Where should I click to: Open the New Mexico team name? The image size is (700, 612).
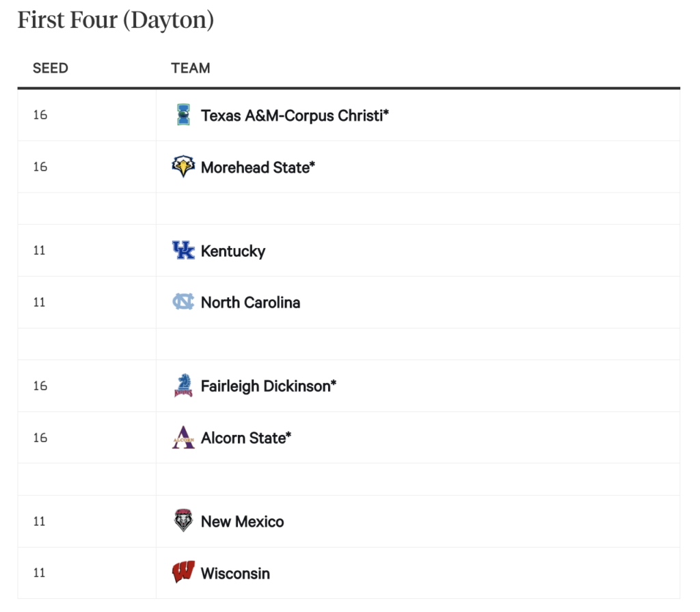[243, 521]
